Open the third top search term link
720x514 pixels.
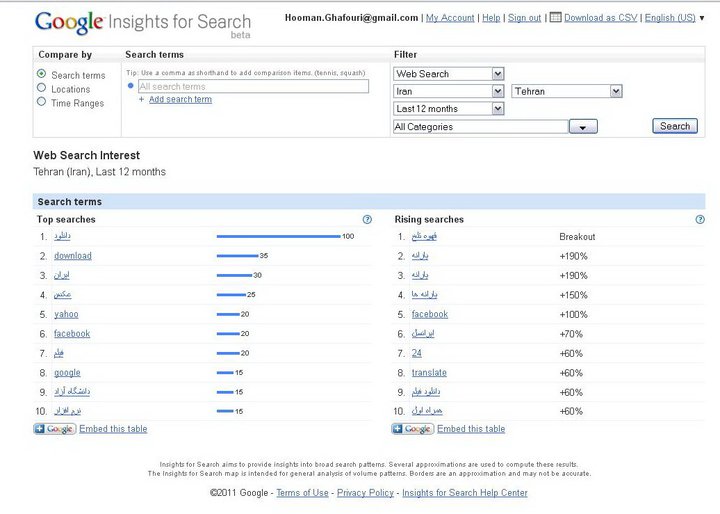62,275
